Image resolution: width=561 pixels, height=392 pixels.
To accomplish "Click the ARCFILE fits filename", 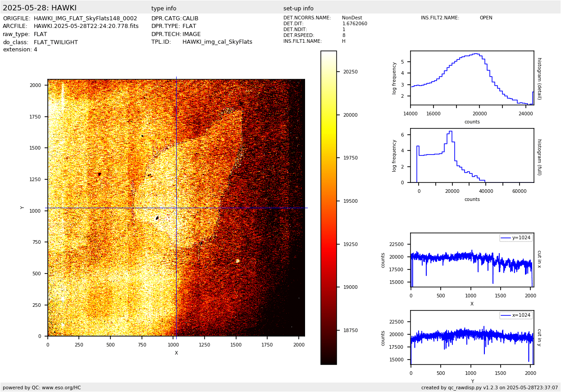I will 86,26.
